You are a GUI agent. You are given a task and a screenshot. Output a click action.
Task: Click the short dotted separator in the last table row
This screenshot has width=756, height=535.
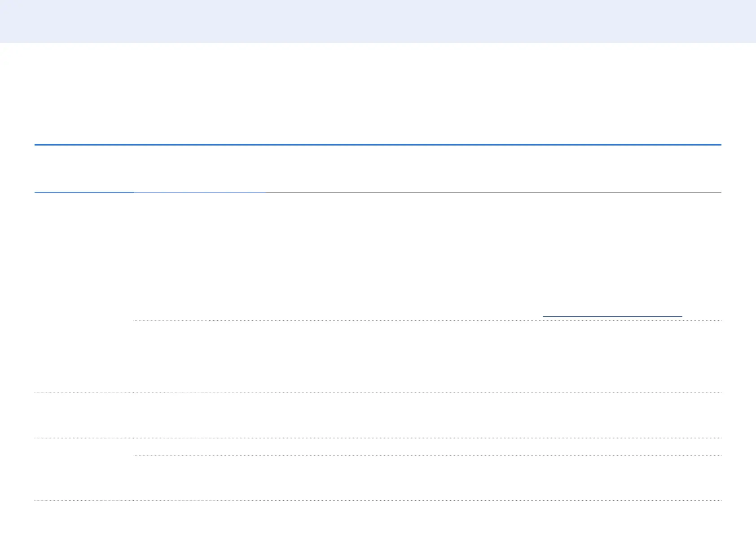pyautogui.click(x=427, y=455)
